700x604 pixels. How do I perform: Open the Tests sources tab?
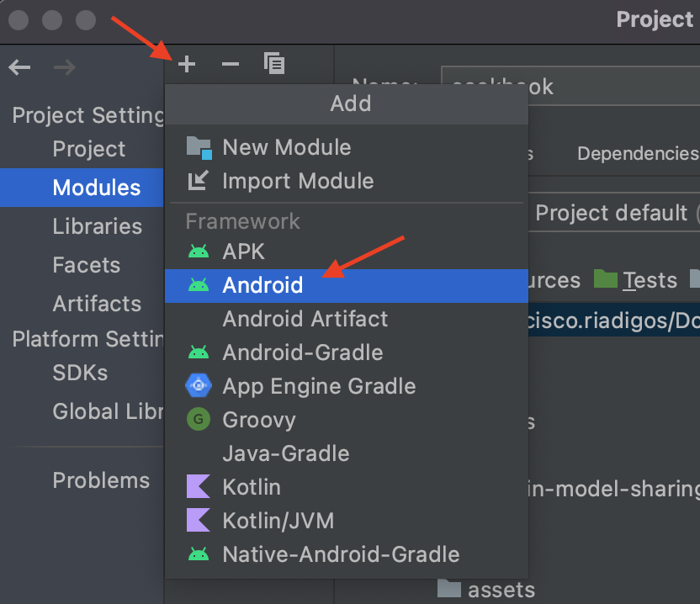click(650, 279)
